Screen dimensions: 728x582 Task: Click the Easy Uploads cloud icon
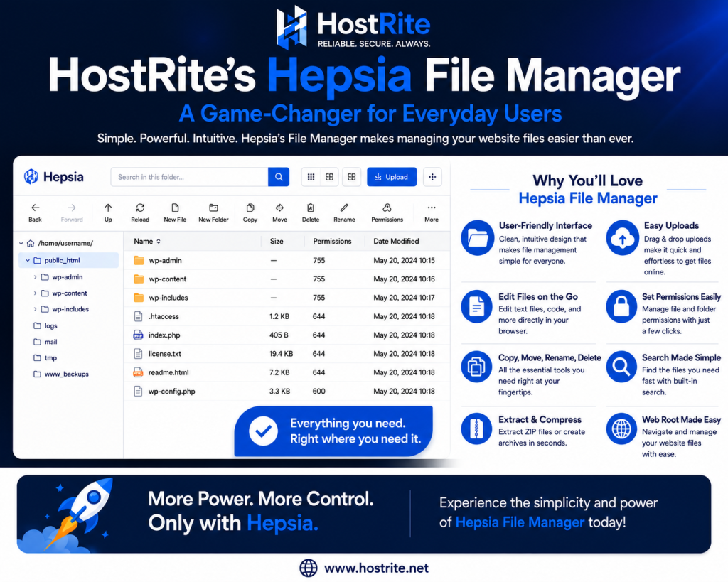pyautogui.click(x=623, y=237)
